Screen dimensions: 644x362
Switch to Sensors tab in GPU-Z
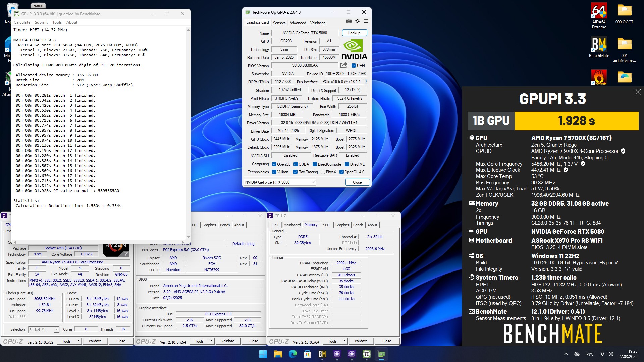point(279,23)
